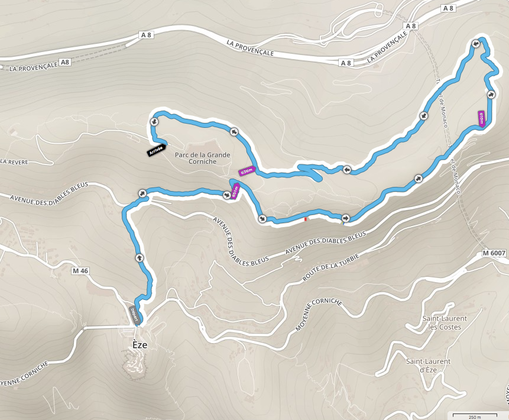Click the small red marker on the route
509x420 pixels.
click(x=306, y=219)
